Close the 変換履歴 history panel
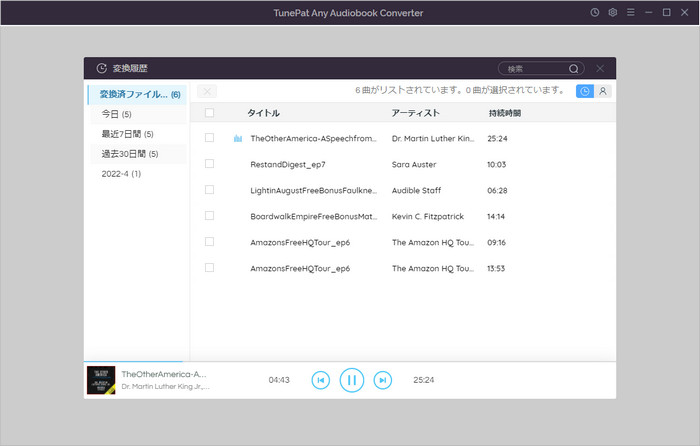Image resolution: width=700 pixels, height=446 pixels. coord(600,68)
